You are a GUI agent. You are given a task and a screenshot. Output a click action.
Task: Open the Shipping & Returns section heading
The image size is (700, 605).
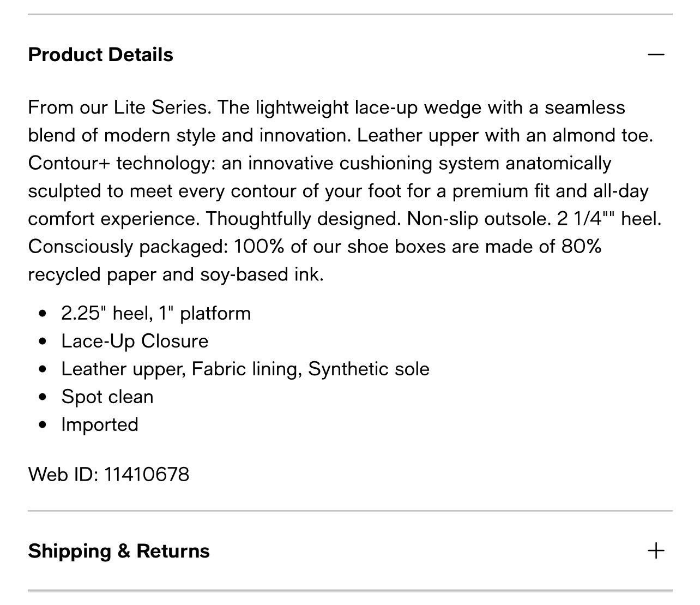point(119,551)
